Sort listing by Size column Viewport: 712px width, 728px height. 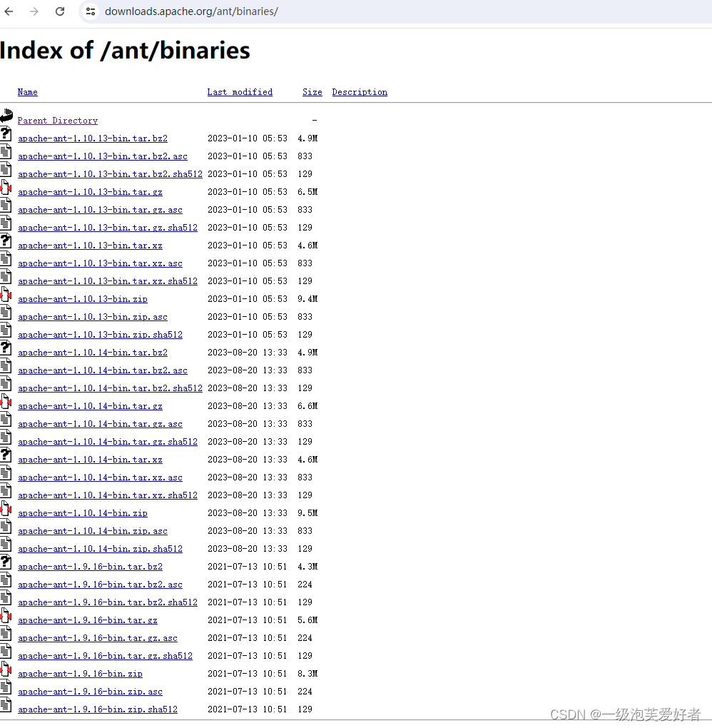(x=312, y=92)
